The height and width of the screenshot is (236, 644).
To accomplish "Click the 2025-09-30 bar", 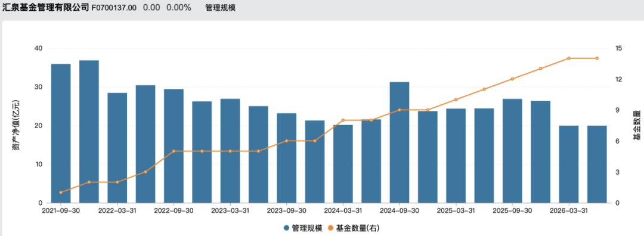I will click(x=512, y=151).
